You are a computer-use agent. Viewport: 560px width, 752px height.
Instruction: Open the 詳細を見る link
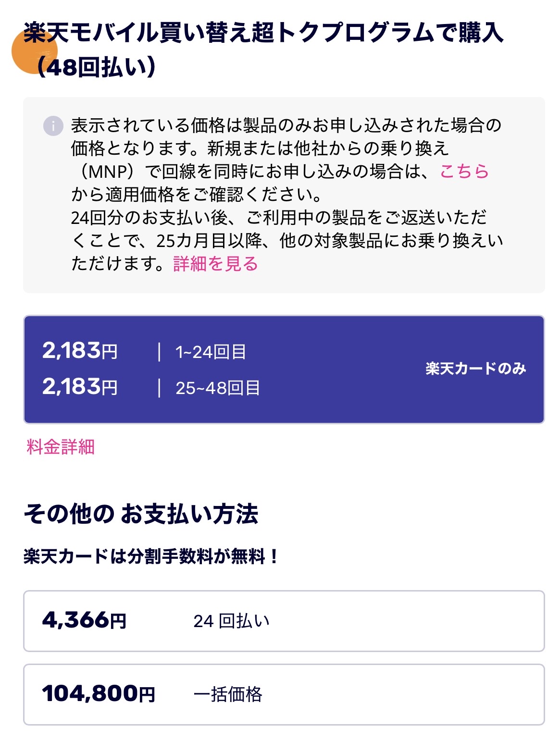[215, 264]
